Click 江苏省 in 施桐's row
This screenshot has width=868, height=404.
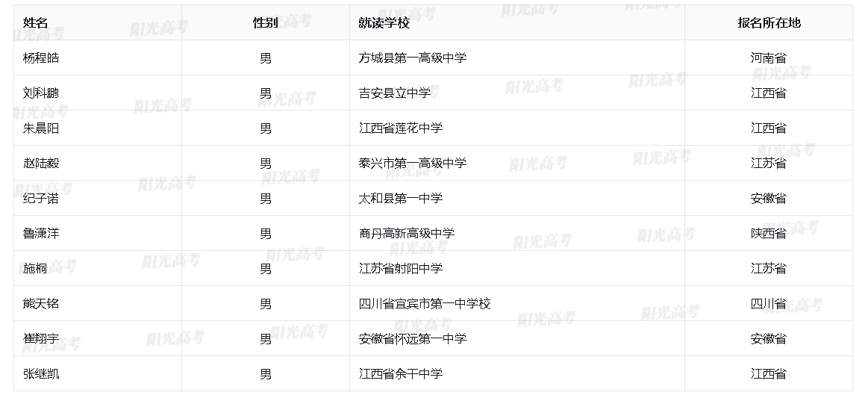[x=769, y=268]
